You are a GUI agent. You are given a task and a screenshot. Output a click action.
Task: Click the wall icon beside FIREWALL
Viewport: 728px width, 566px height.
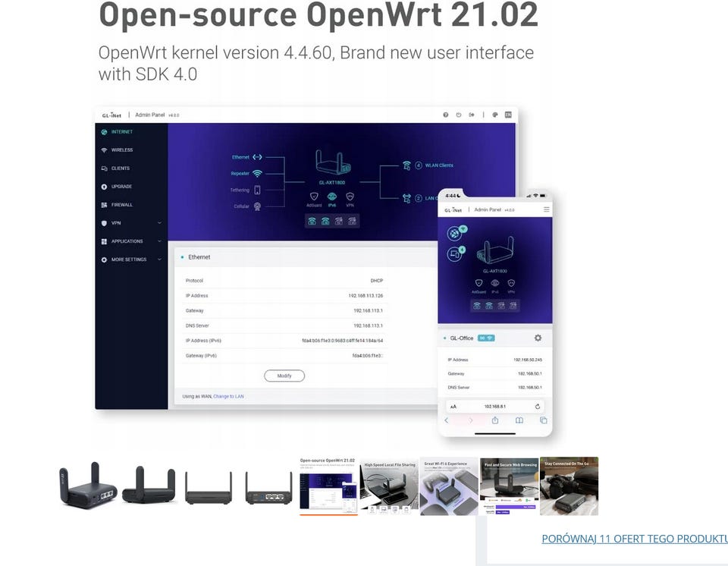tap(104, 205)
